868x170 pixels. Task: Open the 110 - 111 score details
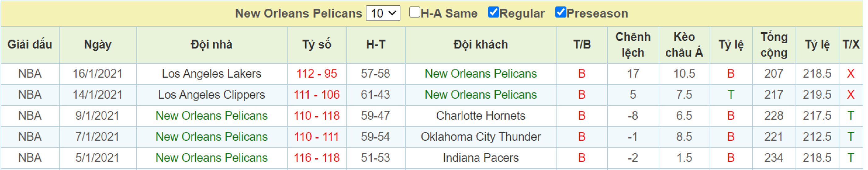pos(316,137)
